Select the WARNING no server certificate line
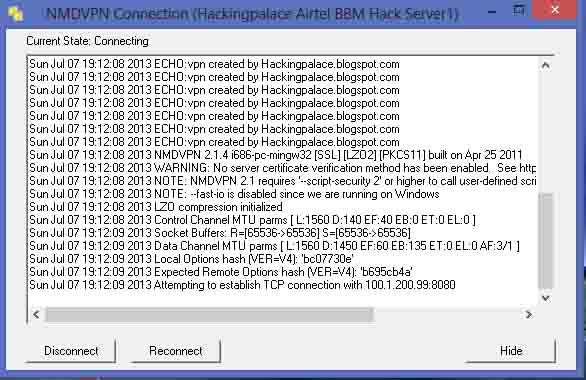The height and width of the screenshot is (380, 586). [283, 168]
